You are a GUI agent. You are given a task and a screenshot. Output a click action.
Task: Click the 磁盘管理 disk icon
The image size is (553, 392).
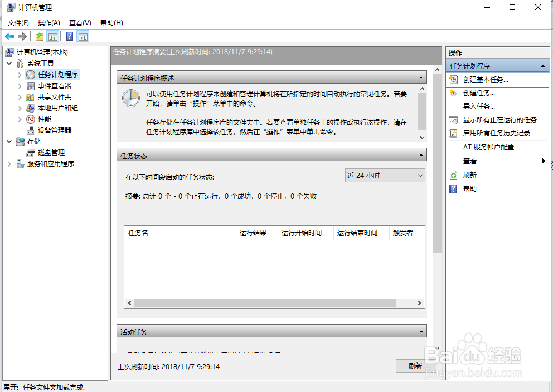click(x=31, y=153)
